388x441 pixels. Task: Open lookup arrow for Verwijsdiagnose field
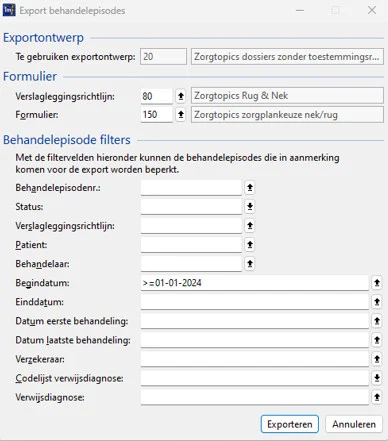pos(377,397)
